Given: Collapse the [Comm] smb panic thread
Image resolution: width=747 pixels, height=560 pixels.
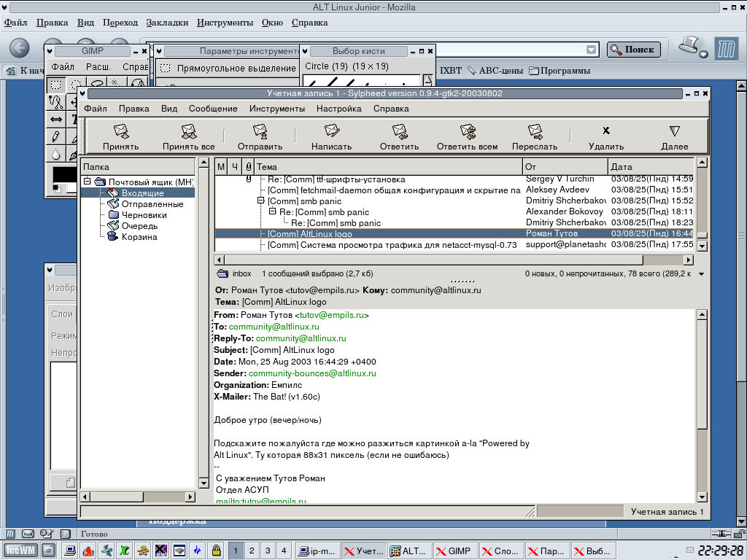Looking at the screenshot, I should pos(261,201).
